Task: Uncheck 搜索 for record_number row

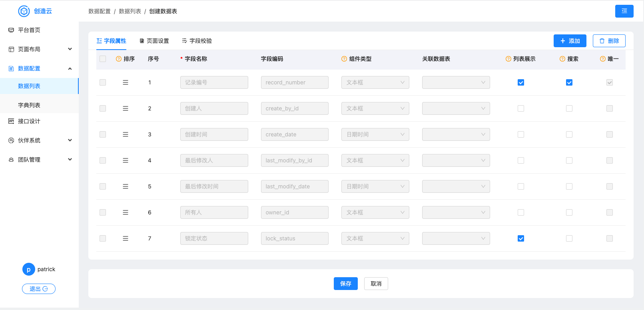Action: [x=569, y=82]
